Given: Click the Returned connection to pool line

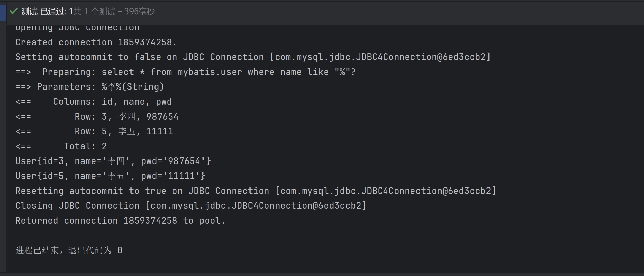Looking at the screenshot, I should (x=120, y=221).
